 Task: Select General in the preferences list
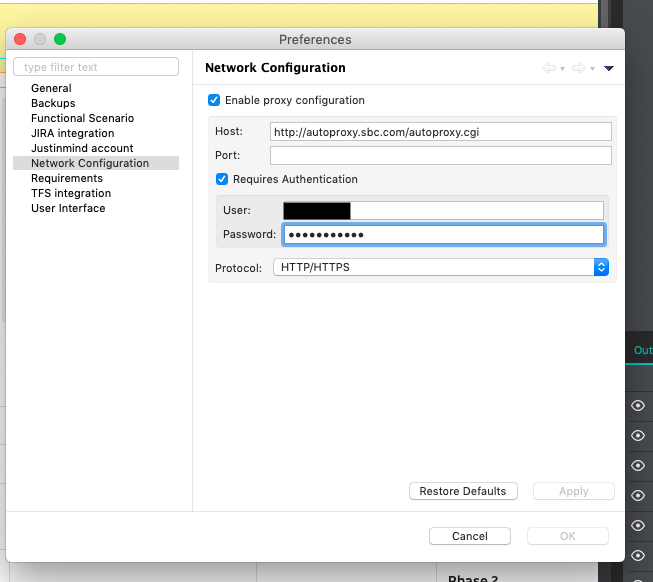click(51, 88)
